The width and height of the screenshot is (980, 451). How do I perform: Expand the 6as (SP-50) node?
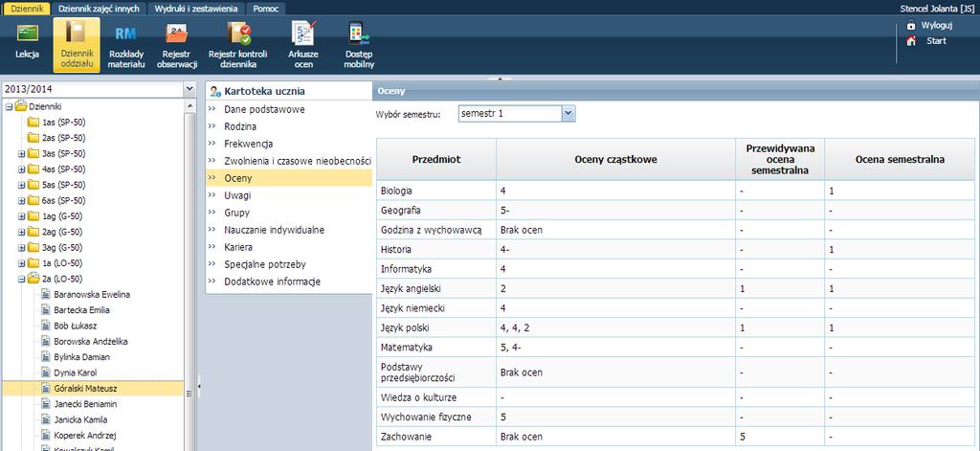21,201
